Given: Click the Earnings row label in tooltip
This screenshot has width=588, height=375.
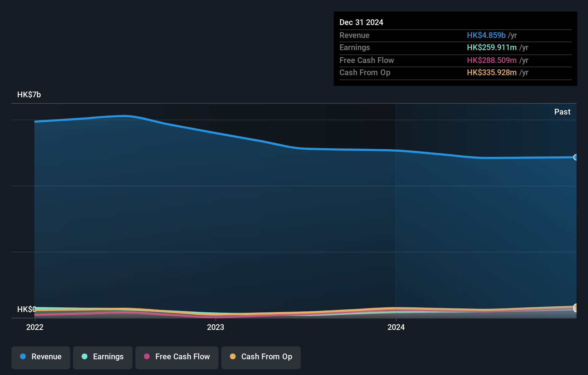Looking at the screenshot, I should click(355, 47).
